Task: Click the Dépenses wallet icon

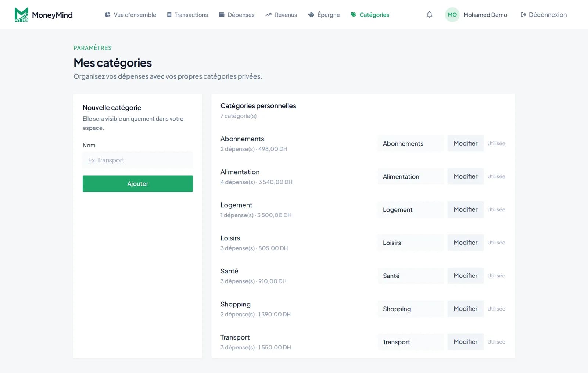Action: 222,15
